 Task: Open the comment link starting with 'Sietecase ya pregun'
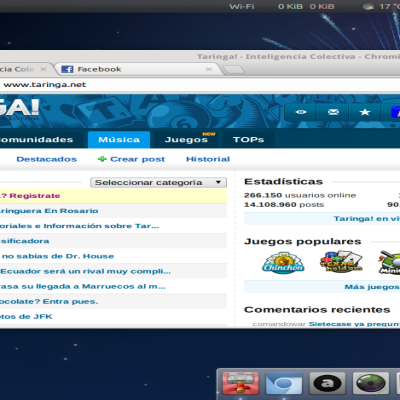354,324
